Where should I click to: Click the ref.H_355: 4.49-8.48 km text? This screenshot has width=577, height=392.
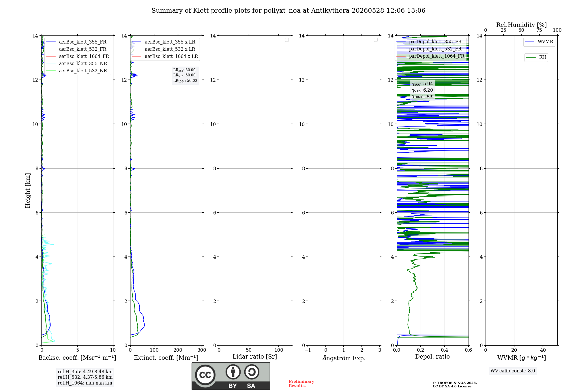point(85,372)
